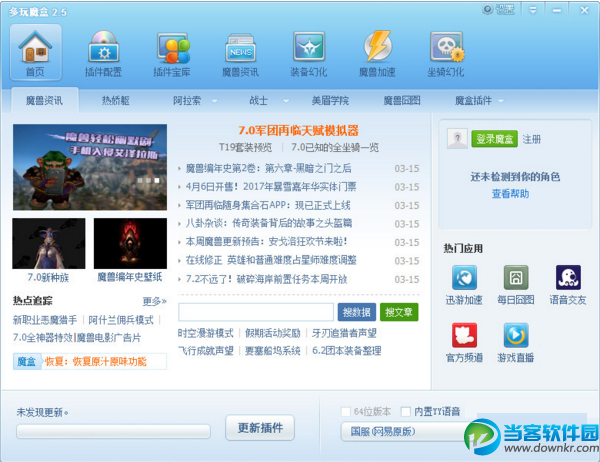Open the 查看帮助 help link
This screenshot has height=462, width=600.
click(x=510, y=194)
